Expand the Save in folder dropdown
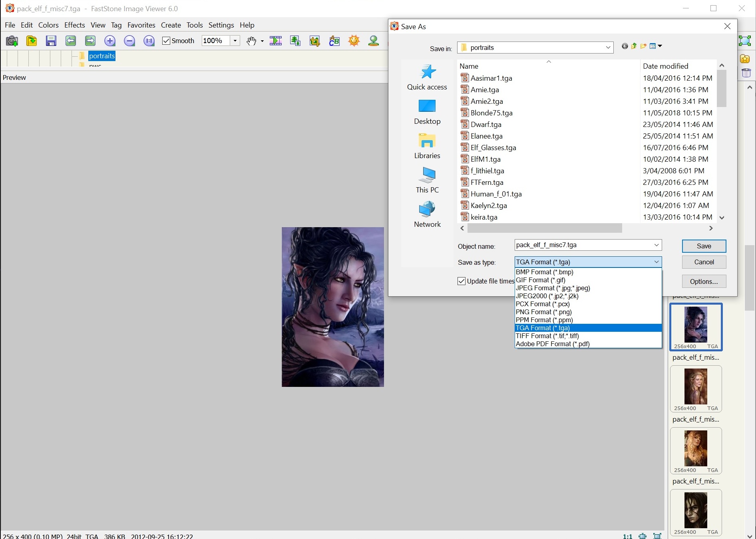 608,48
